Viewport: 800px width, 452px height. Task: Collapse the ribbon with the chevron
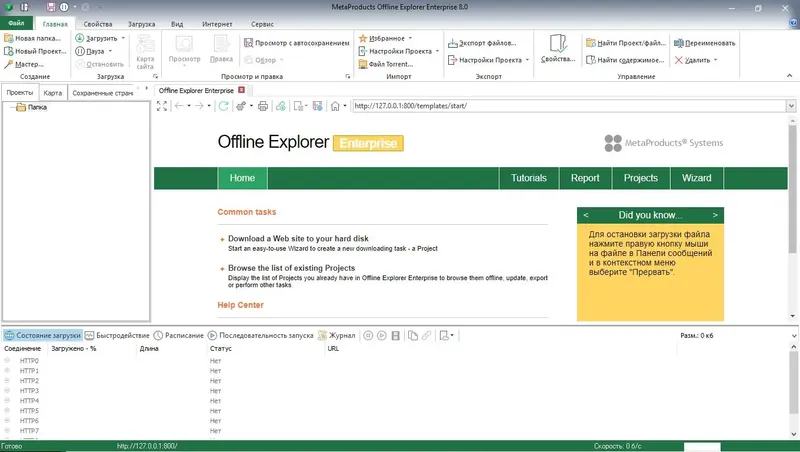click(789, 76)
